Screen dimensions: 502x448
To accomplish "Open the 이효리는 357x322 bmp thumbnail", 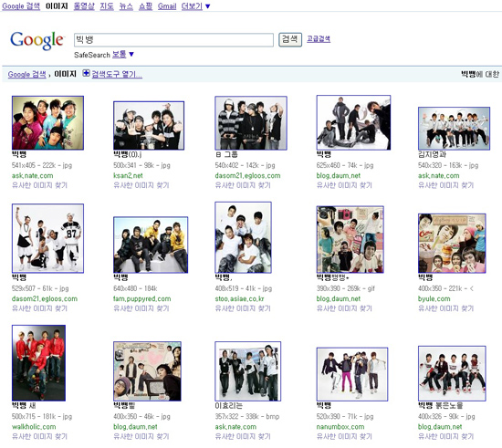I will coord(247,371).
